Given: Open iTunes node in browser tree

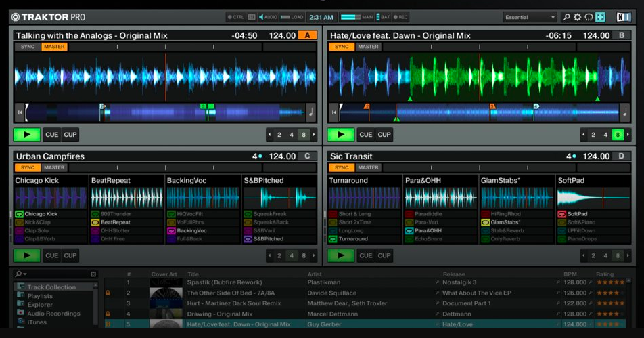Looking at the screenshot, I should (x=37, y=322).
